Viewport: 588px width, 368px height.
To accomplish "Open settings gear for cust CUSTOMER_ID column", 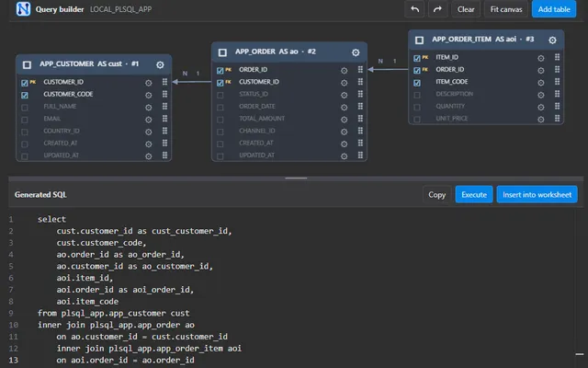I will [x=149, y=83].
